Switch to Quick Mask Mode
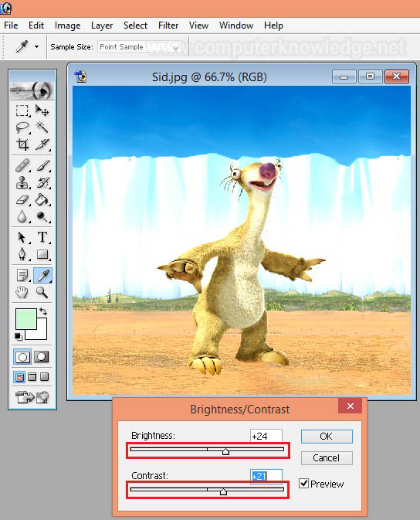 tap(42, 357)
